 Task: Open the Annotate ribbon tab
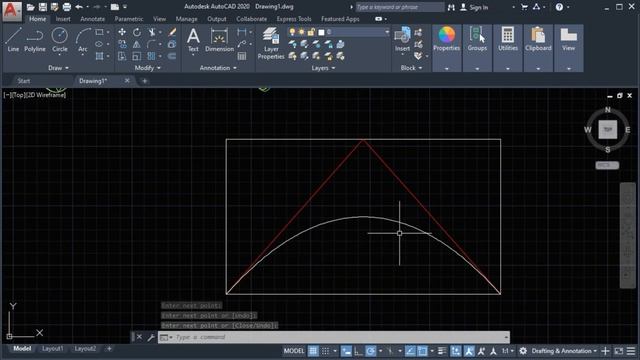tap(92, 19)
